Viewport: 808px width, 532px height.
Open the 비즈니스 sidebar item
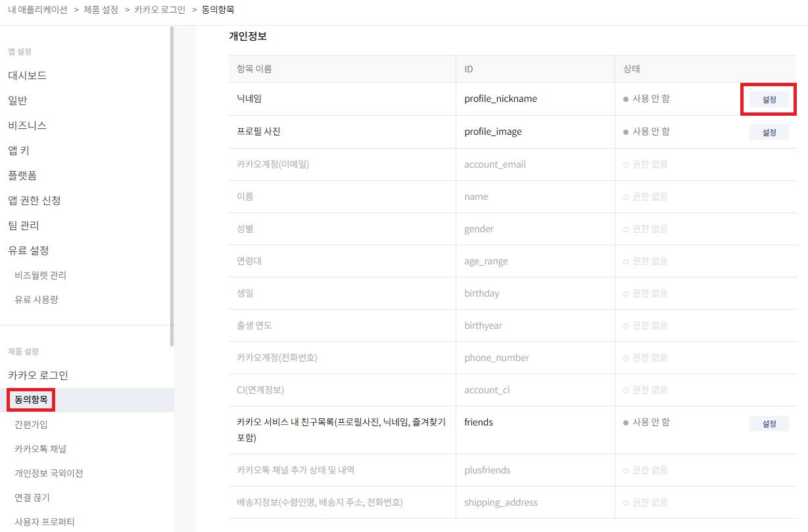[27, 126]
